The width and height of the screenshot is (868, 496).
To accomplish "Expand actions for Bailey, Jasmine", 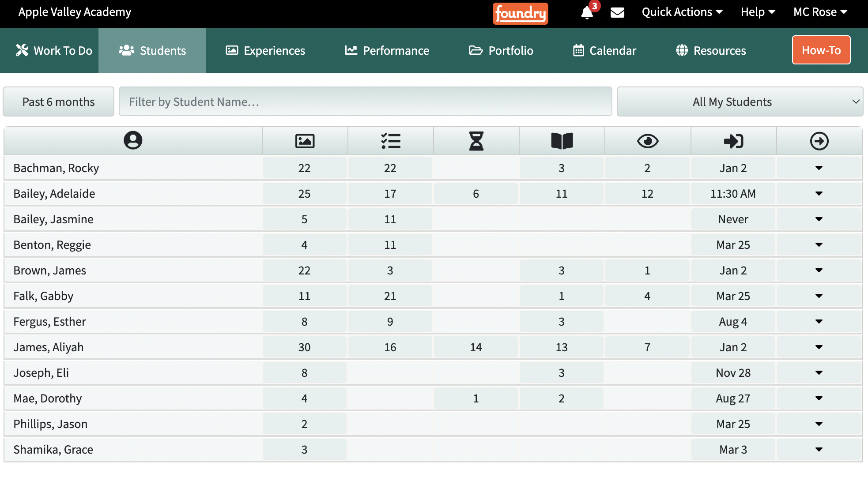I will coord(819,219).
